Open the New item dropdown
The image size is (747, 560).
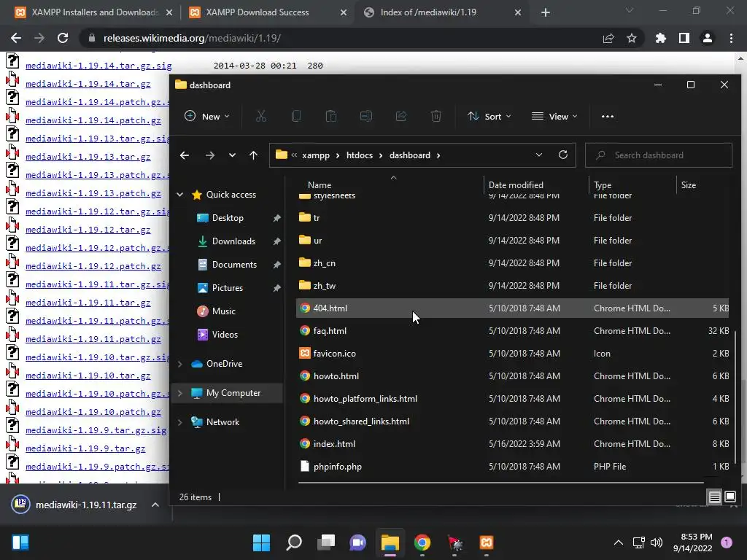207,116
